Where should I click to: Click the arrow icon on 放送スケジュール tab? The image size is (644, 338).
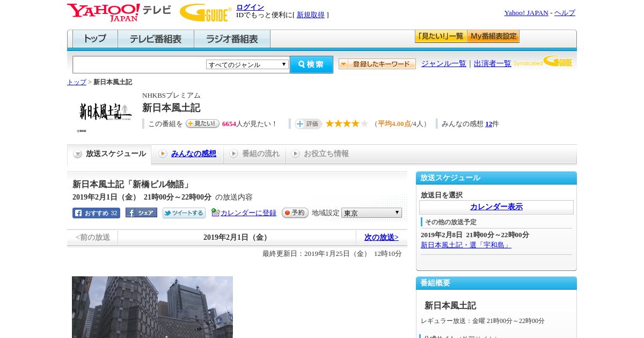(78, 154)
